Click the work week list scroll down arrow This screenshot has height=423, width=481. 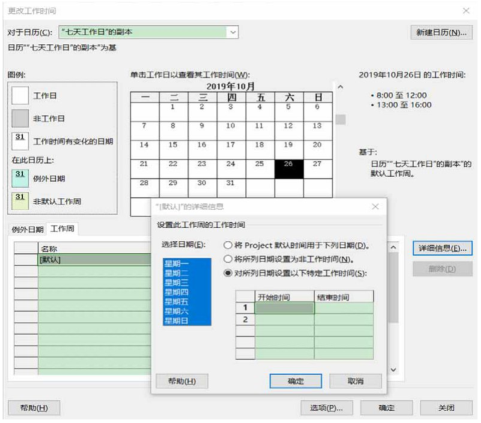point(393,370)
